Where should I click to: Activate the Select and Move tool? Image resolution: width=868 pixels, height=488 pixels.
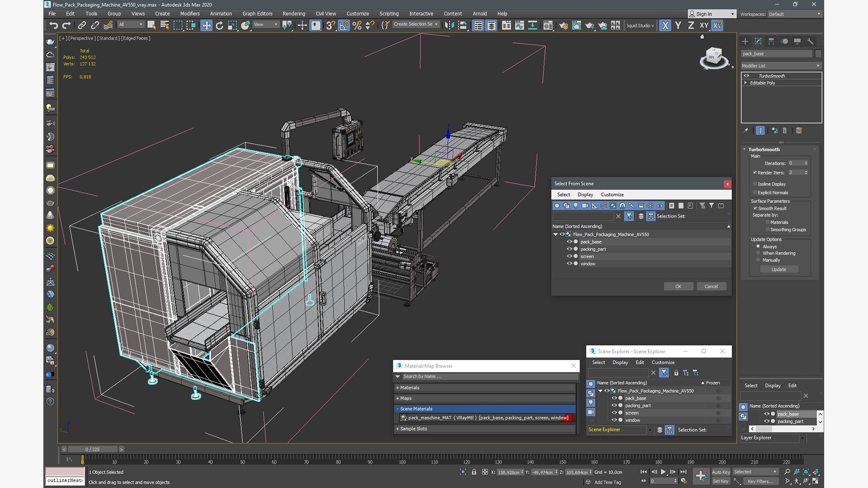point(206,25)
